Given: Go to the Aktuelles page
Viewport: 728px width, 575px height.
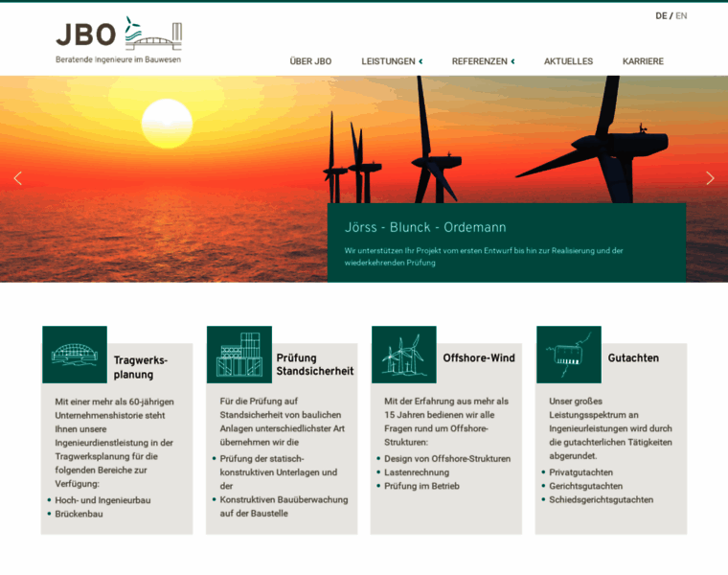Looking at the screenshot, I should (568, 61).
